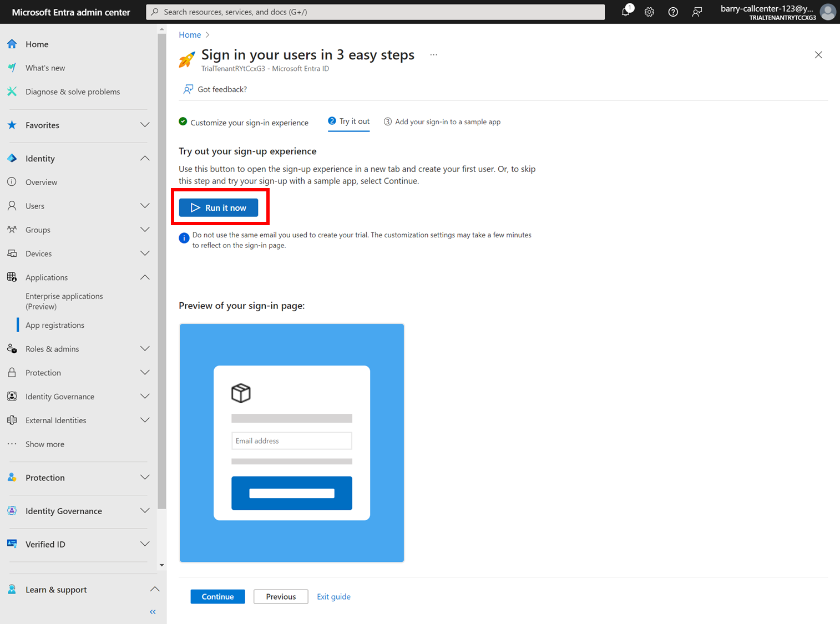Open App registrations
This screenshot has width=840, height=624.
click(x=55, y=325)
